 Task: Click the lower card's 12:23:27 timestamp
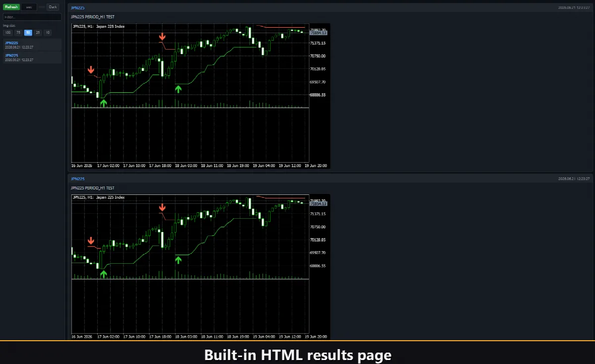[x=574, y=179]
